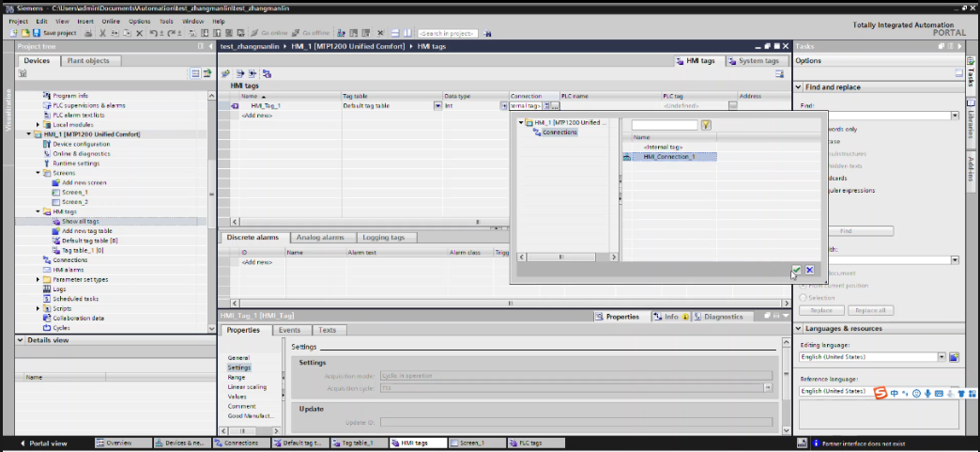Image resolution: width=980 pixels, height=452 pixels.
Task: Split editor space horizontally icon
Action: pos(395,33)
